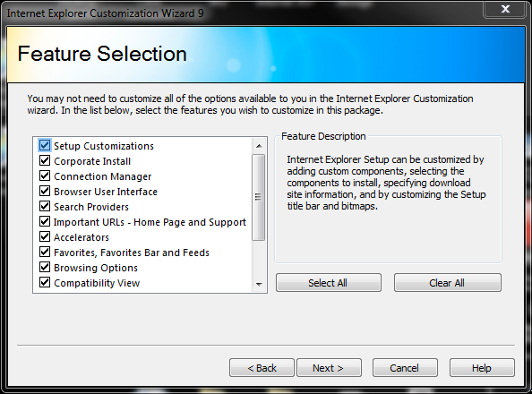Image resolution: width=532 pixels, height=394 pixels.
Task: Toggle the Compatibility View checkbox
Action: tap(45, 282)
